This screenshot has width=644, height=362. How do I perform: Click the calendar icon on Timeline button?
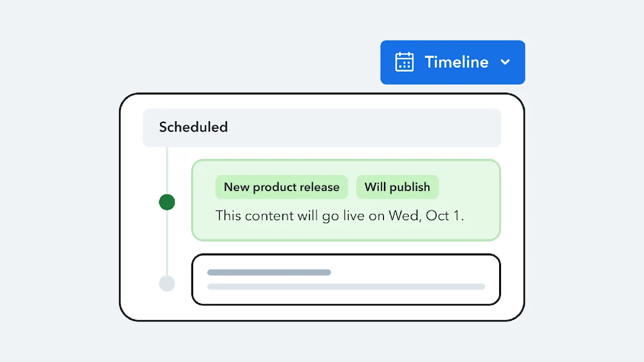click(404, 62)
